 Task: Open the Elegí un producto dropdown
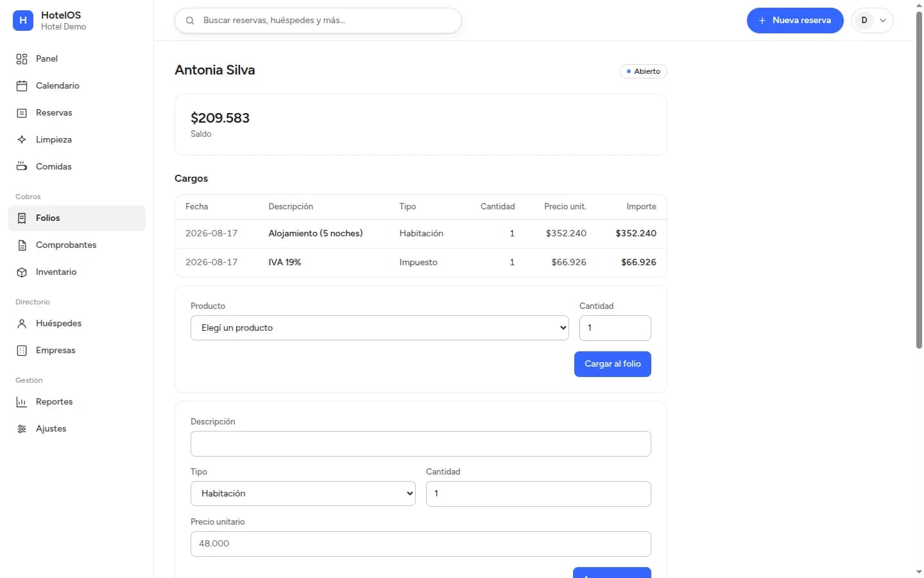tap(380, 328)
